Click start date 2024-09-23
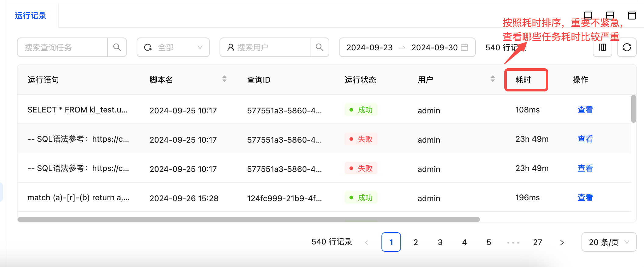 370,48
